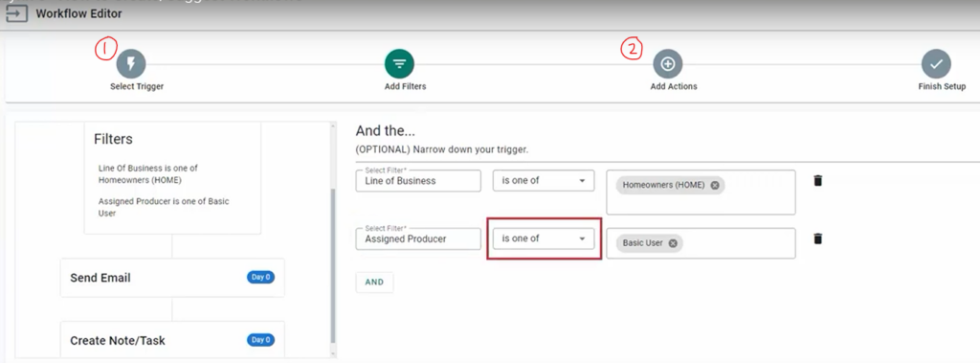The image size is (980, 363).
Task: Delete the Line of Business filter row
Action: (817, 180)
